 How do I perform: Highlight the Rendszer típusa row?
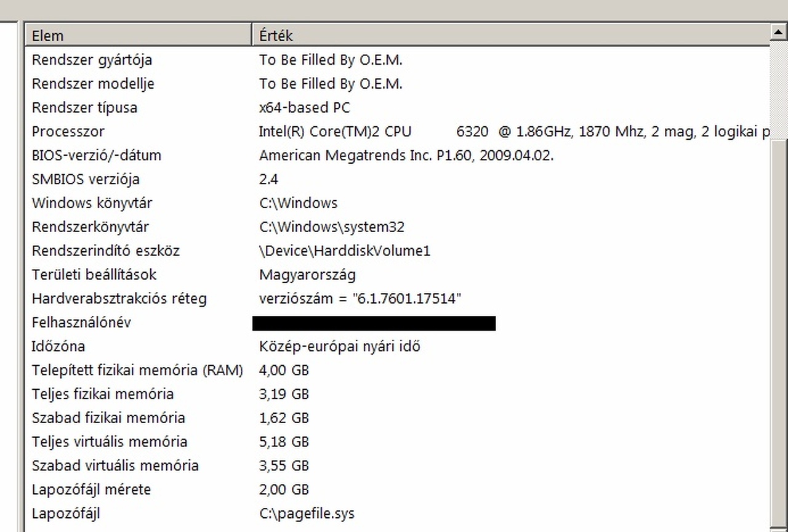(85, 108)
